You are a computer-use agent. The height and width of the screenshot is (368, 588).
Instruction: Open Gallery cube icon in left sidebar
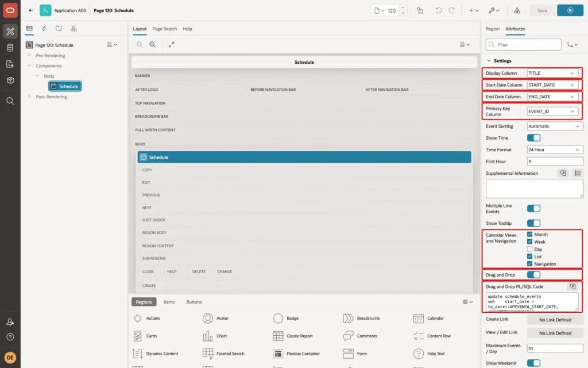10,80
